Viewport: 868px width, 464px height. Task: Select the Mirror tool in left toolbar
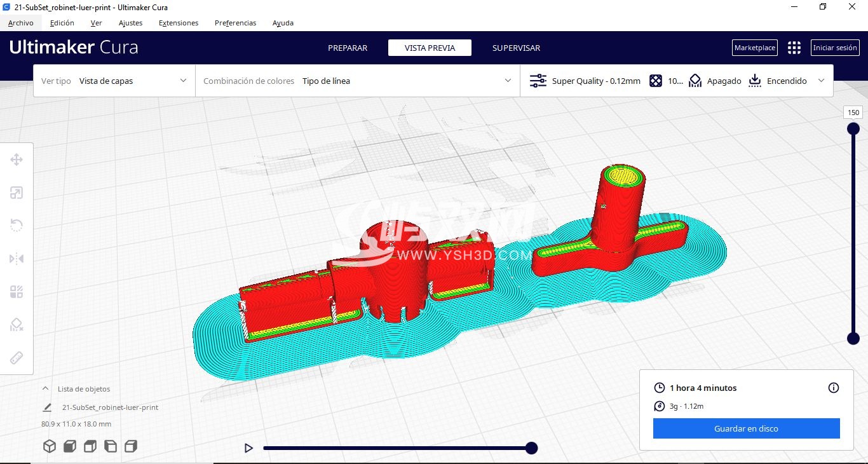coord(17,259)
